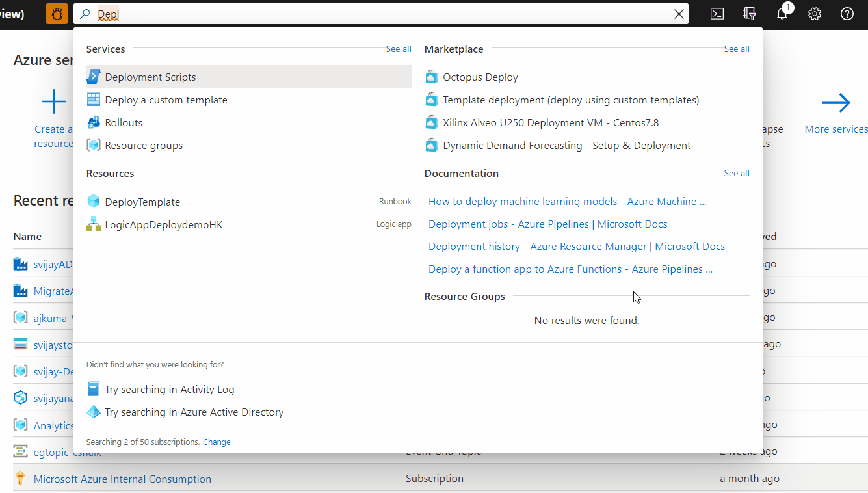Viewport: 868px width, 493px height.
Task: Open Cloud Shell from the top bar
Action: 717,13
